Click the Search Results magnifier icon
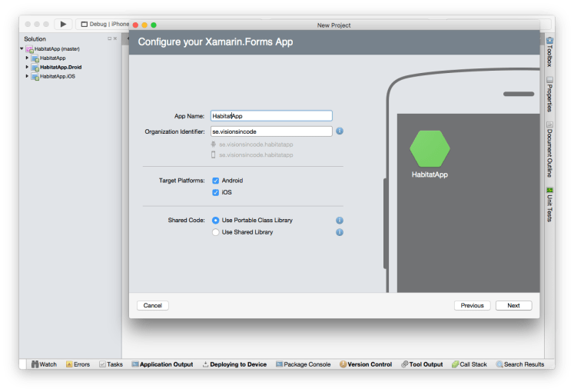The image size is (574, 392). click(x=499, y=364)
